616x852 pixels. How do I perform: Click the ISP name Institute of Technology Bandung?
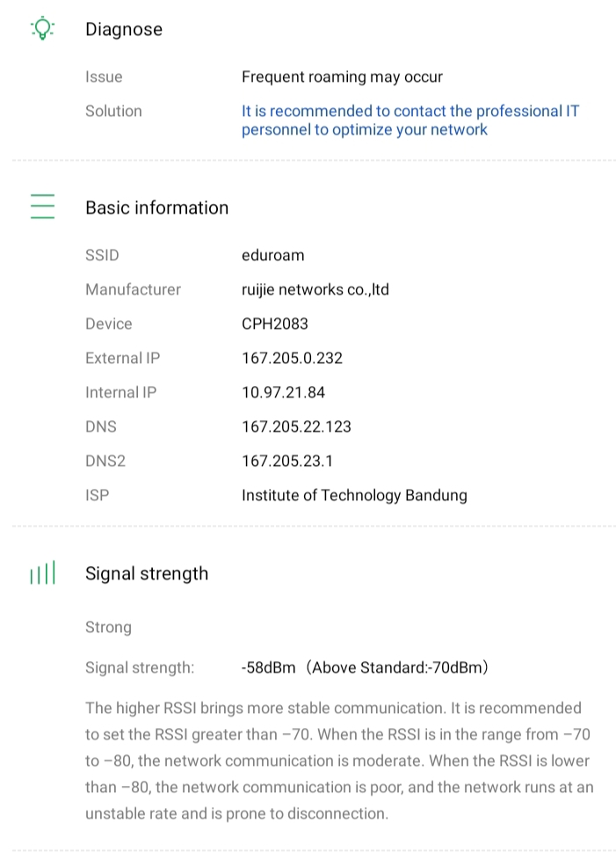tap(354, 496)
